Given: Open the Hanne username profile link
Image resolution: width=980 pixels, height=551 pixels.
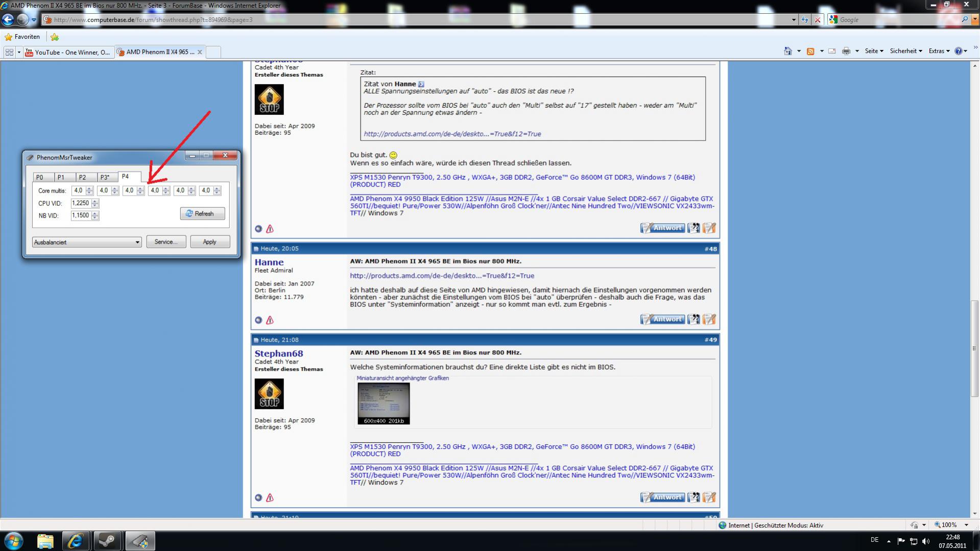Looking at the screenshot, I should pos(269,262).
